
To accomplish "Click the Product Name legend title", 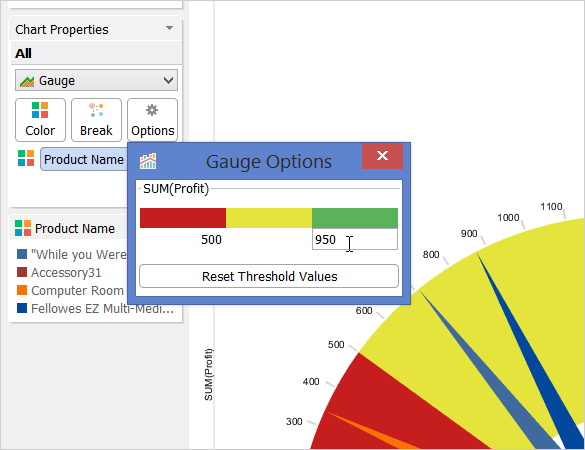I will 75,228.
